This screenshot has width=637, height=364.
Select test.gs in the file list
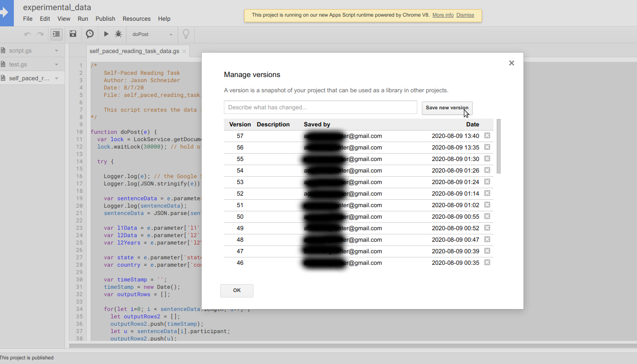coord(18,65)
